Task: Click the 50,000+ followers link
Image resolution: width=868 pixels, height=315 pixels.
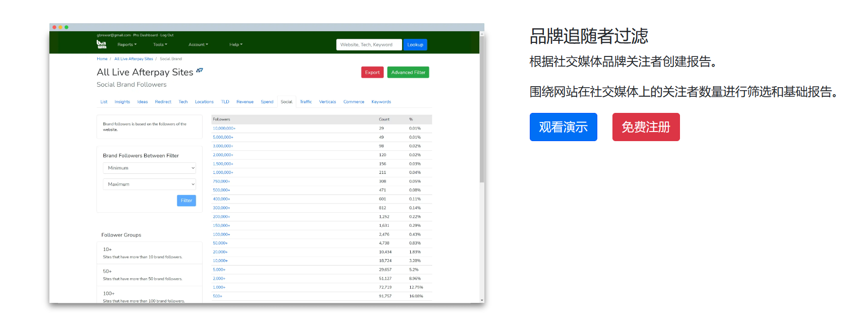Action: coord(220,243)
